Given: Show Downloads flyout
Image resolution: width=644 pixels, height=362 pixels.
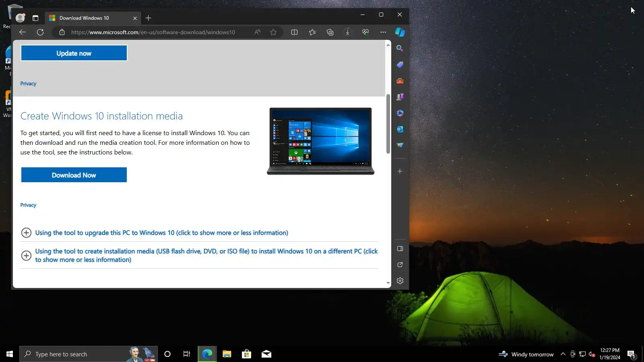Looking at the screenshot, I should 348,32.
